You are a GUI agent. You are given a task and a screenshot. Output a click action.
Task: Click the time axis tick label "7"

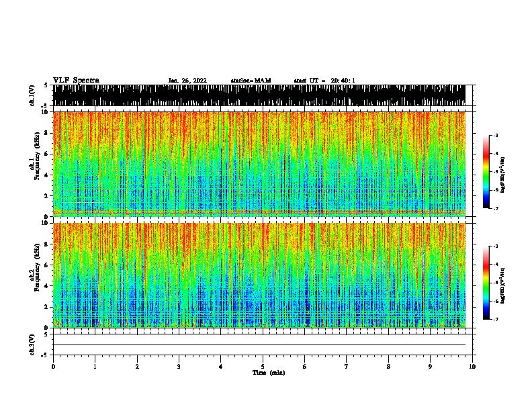[347, 367]
